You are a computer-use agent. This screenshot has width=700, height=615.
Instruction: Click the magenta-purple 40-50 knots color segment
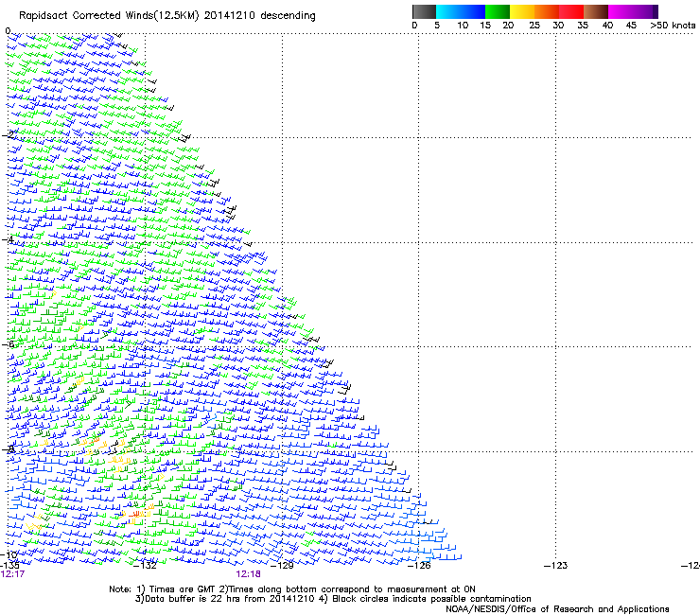(x=633, y=11)
